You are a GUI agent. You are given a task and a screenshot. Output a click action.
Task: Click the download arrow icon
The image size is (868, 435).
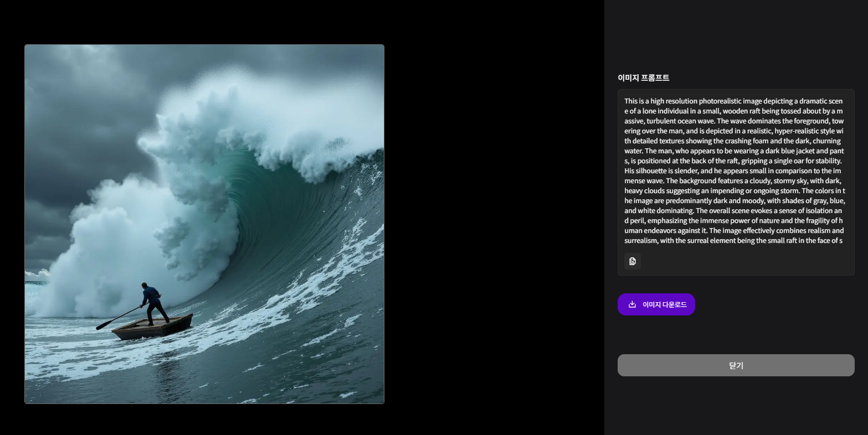click(632, 304)
